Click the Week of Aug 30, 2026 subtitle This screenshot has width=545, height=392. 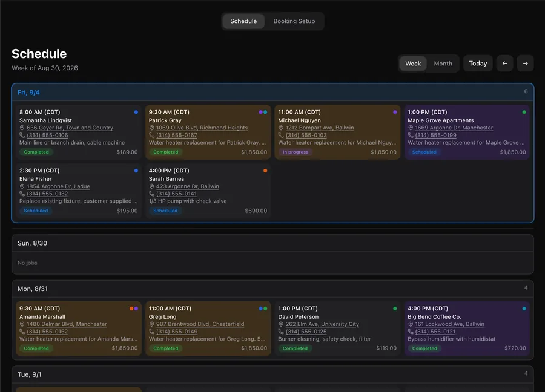coord(45,68)
